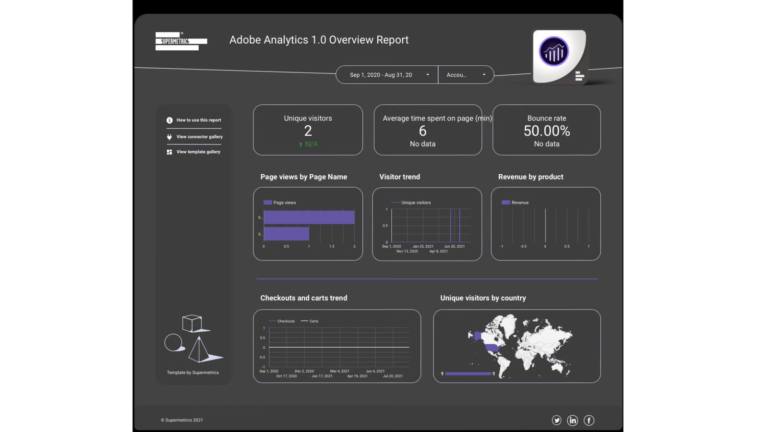Open the Account selector dropdown
Viewport: 768px width, 432px height.
[466, 75]
